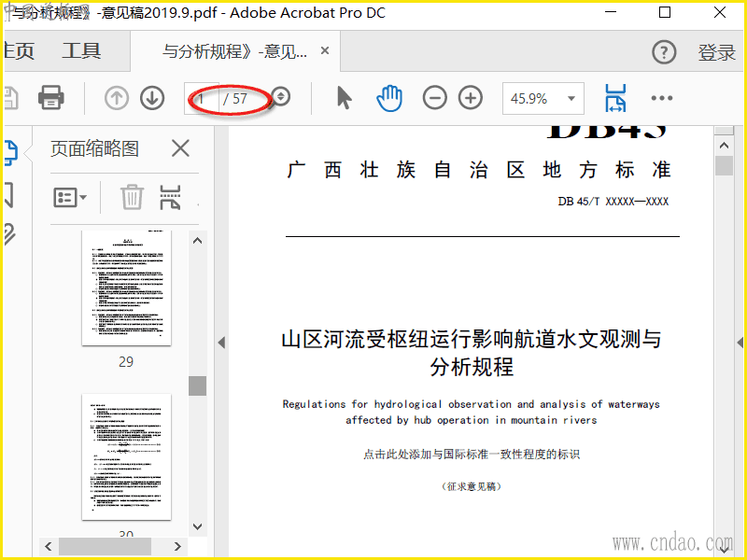Activate the Hand pan tool
The width and height of the screenshot is (747, 560).
click(x=389, y=98)
